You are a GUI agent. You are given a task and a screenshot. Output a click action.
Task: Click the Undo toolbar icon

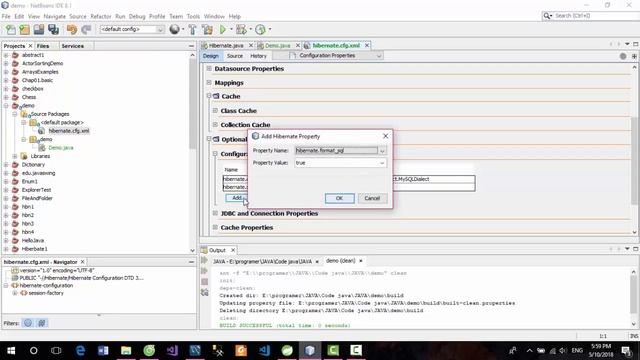coord(72,29)
